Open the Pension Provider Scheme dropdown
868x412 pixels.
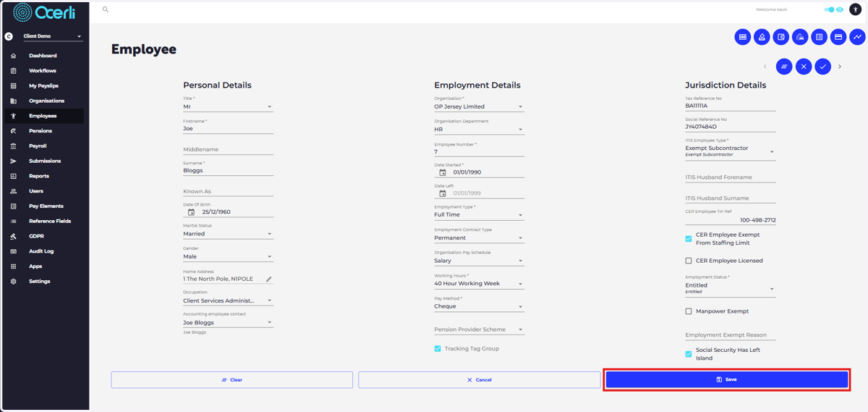click(x=479, y=329)
